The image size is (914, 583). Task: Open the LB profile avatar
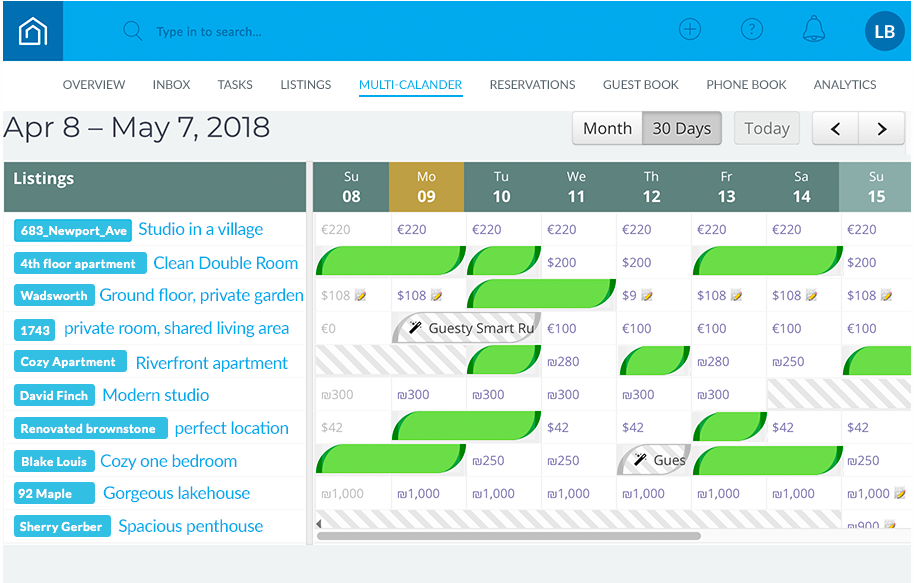(x=883, y=30)
